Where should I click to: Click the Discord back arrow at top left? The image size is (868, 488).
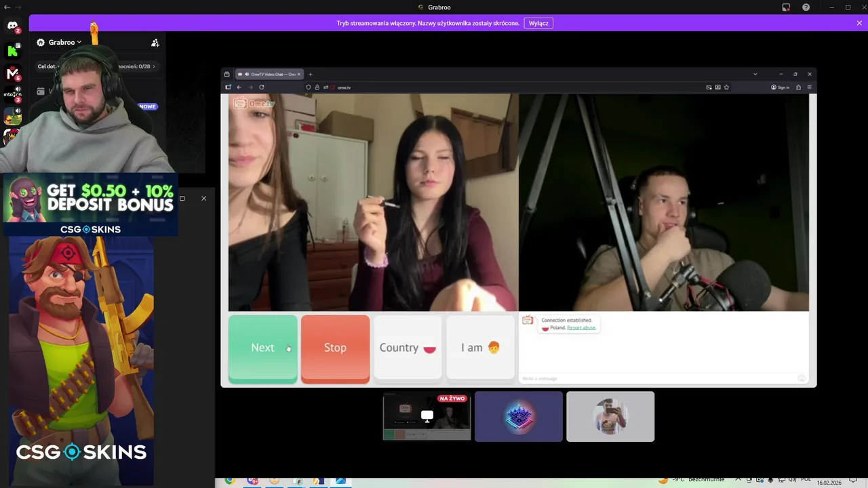(7, 7)
